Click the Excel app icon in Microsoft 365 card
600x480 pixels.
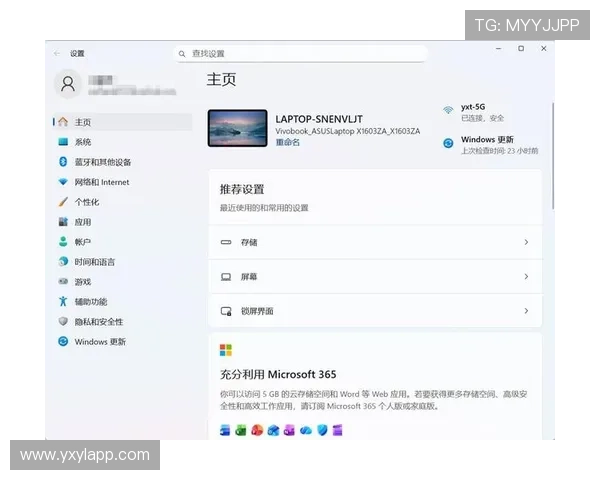click(x=241, y=430)
